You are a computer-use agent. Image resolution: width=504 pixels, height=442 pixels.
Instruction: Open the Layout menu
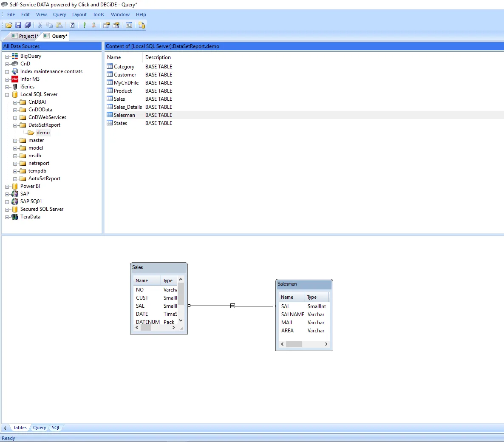coord(79,14)
